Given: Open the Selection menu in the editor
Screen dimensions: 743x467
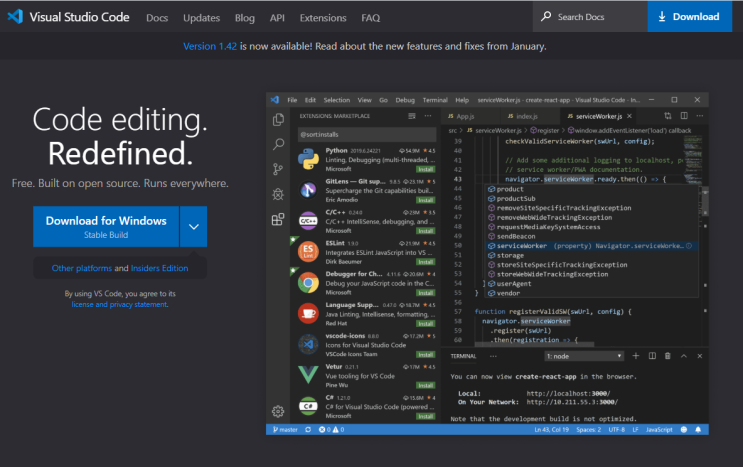Looking at the screenshot, I should pos(336,100).
